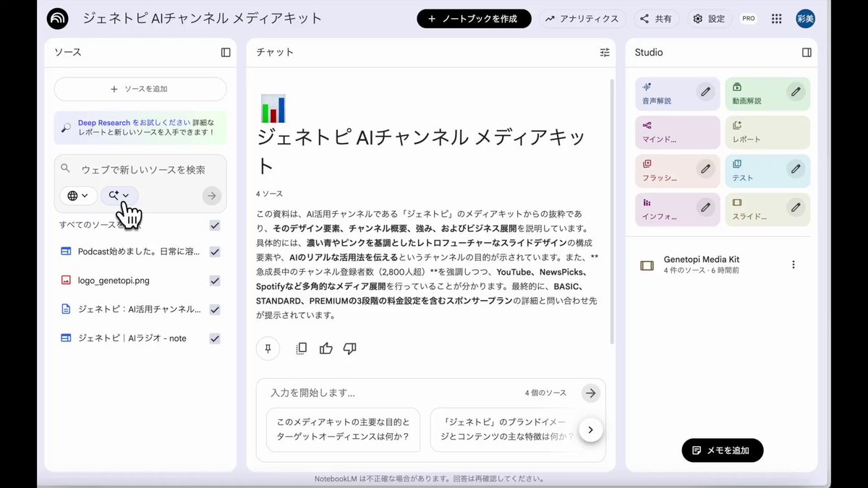868x488 pixels.
Task: Click the ウェブで新しいソースを検索 field
Action: (143, 169)
